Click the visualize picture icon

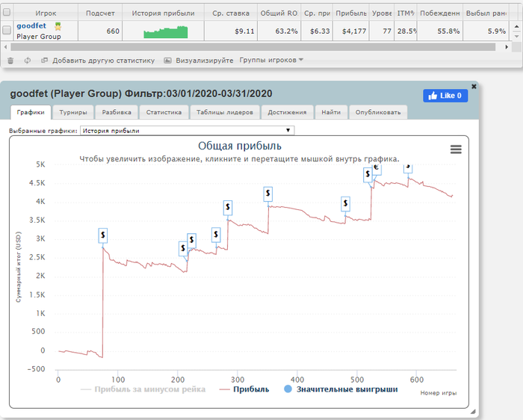pos(167,61)
